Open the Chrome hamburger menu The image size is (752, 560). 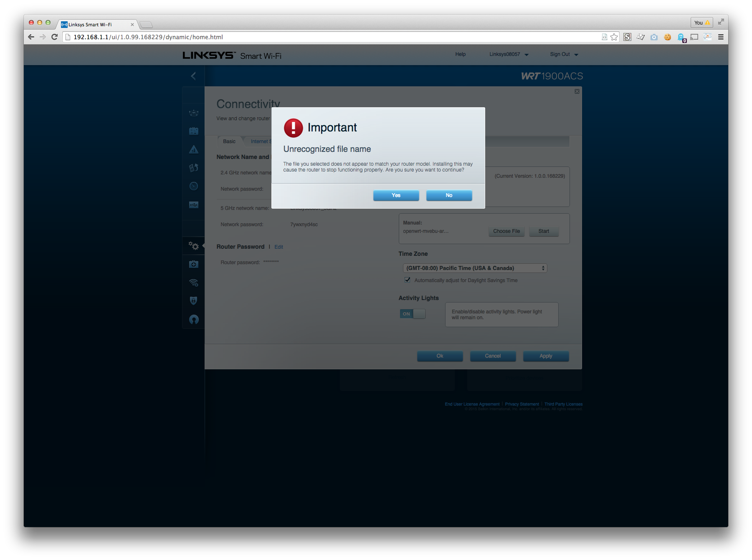pyautogui.click(x=721, y=37)
